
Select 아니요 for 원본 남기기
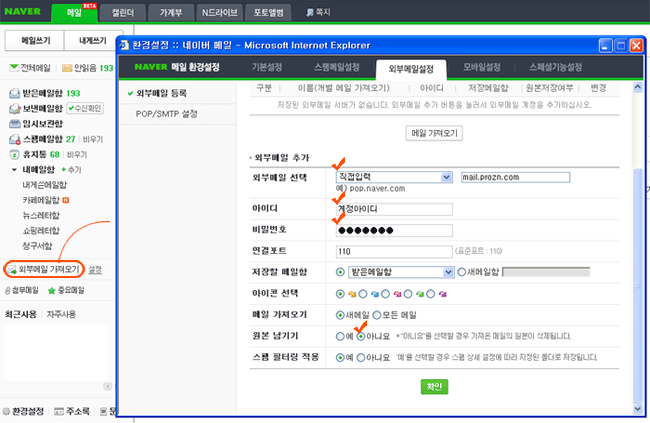(x=361, y=337)
